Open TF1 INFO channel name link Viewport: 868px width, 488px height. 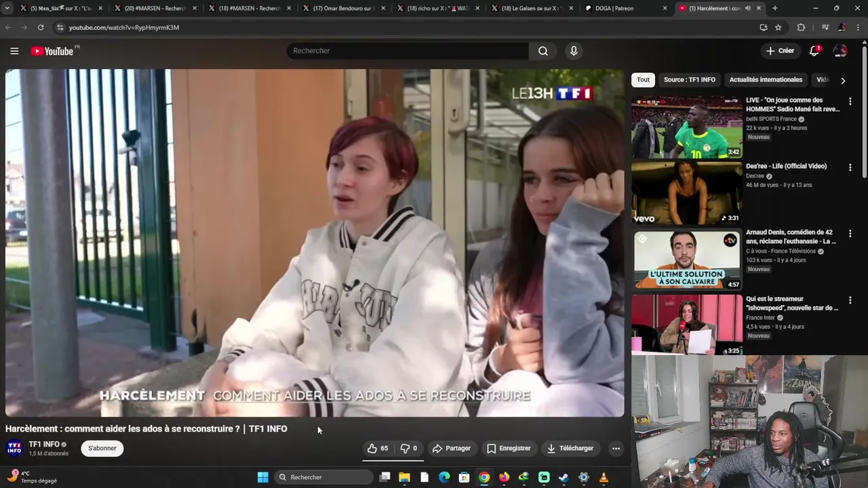point(44,444)
